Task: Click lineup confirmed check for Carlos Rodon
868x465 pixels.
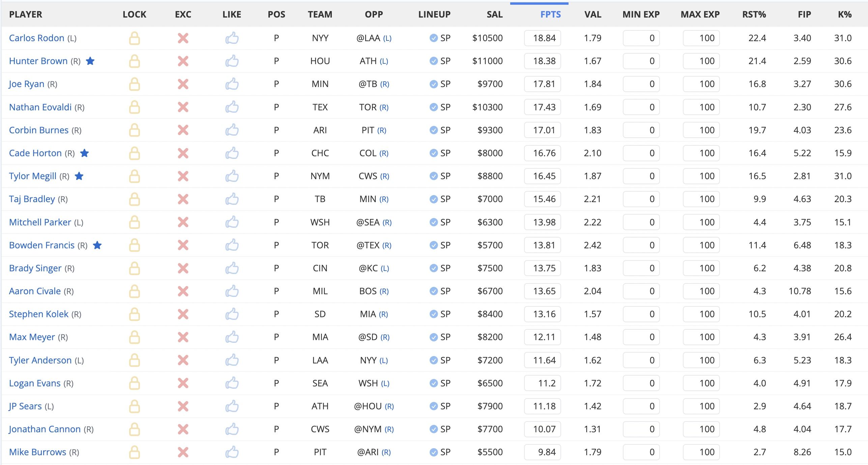Action: tap(434, 38)
